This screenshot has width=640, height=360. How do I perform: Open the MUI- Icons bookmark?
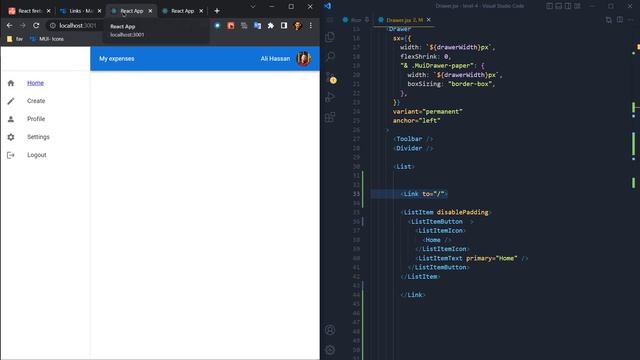coord(47,39)
